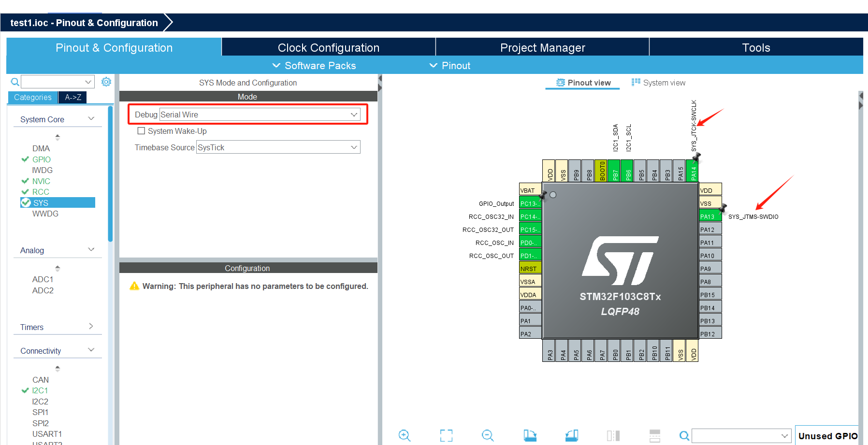Screen dimensions: 868x445
Task: Click the categories panel vertical scrollbar
Action: coord(110,174)
